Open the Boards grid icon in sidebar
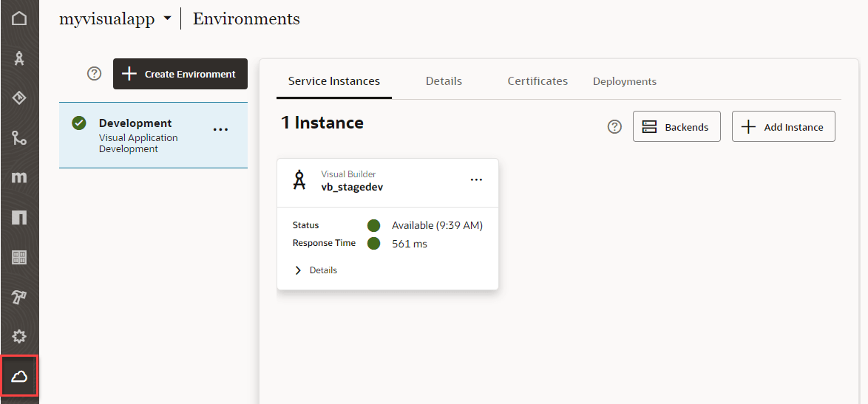 coord(19,257)
